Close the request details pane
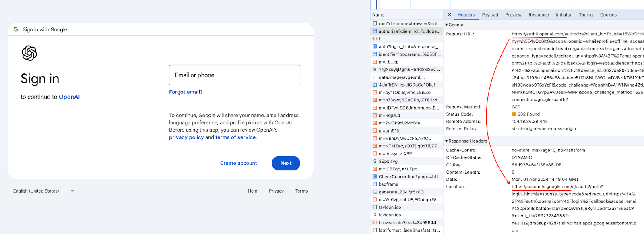 coord(449,14)
